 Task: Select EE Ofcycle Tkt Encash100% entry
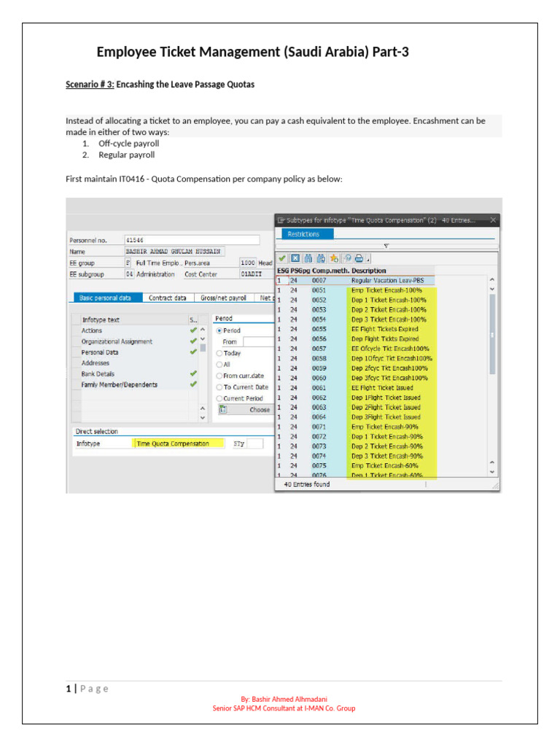click(x=355, y=349)
